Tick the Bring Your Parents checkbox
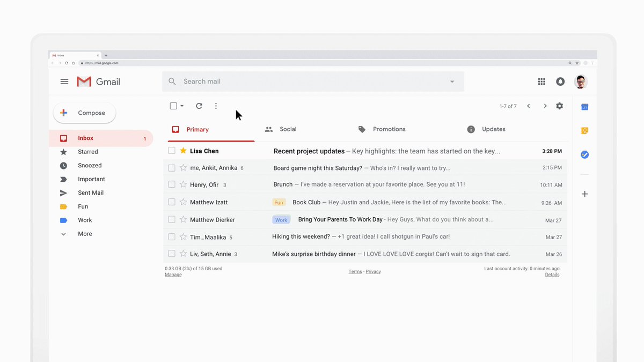Viewport: 644px width, 362px height. click(x=172, y=219)
